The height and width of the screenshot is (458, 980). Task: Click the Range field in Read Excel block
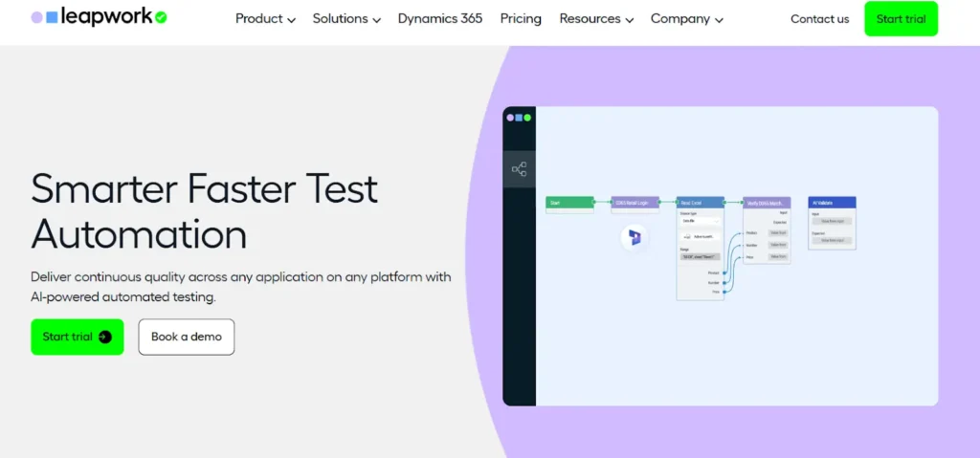point(700,257)
